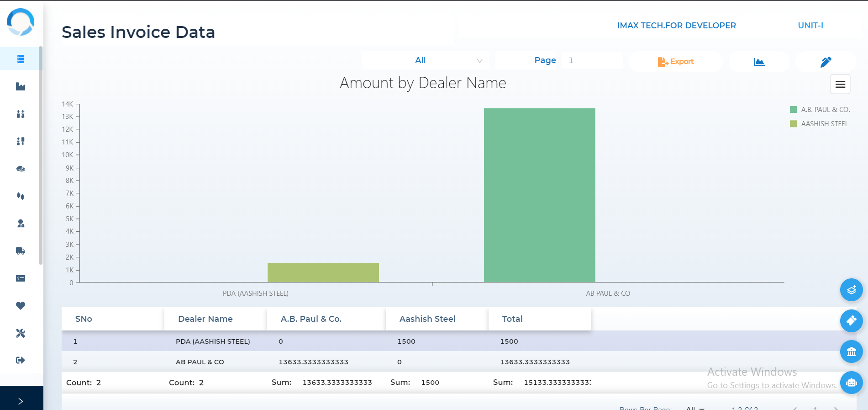The width and height of the screenshot is (868, 410).
Task: Open the tools wrench sidebar icon
Action: tap(21, 333)
